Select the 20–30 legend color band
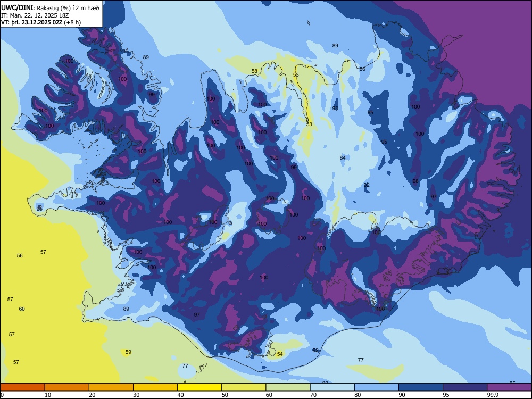The width and height of the screenshot is (532, 399). click(111, 387)
